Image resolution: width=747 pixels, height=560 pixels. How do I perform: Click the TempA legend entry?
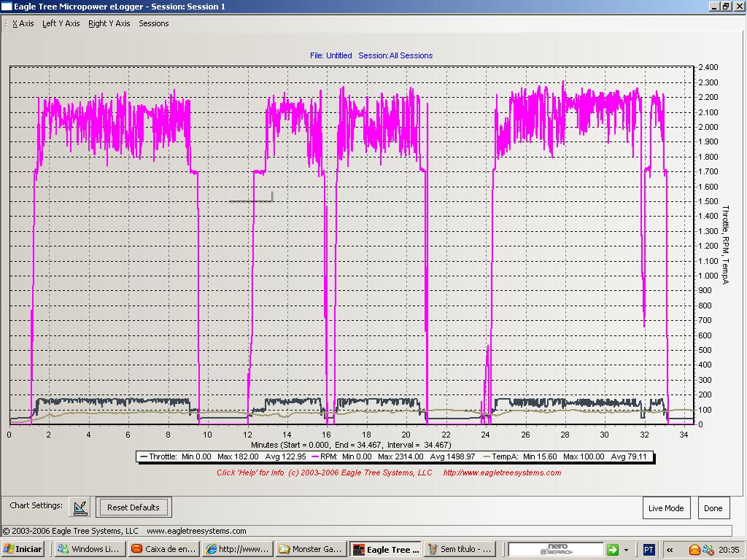[x=569, y=457]
